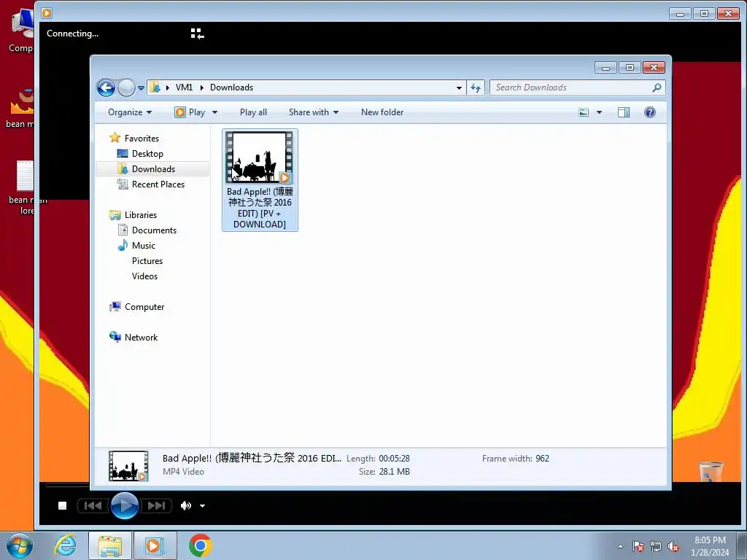
Task: Select Downloads in the navigation pane
Action: (153, 169)
